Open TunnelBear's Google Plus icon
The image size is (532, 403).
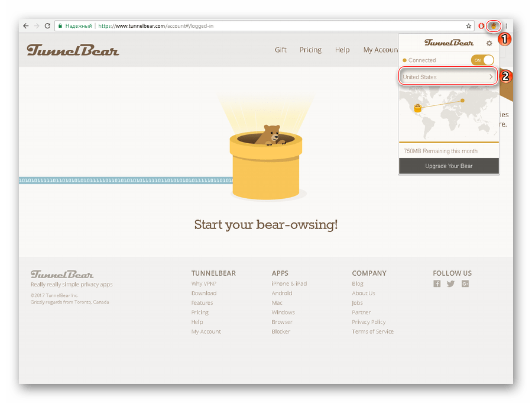coord(465,284)
